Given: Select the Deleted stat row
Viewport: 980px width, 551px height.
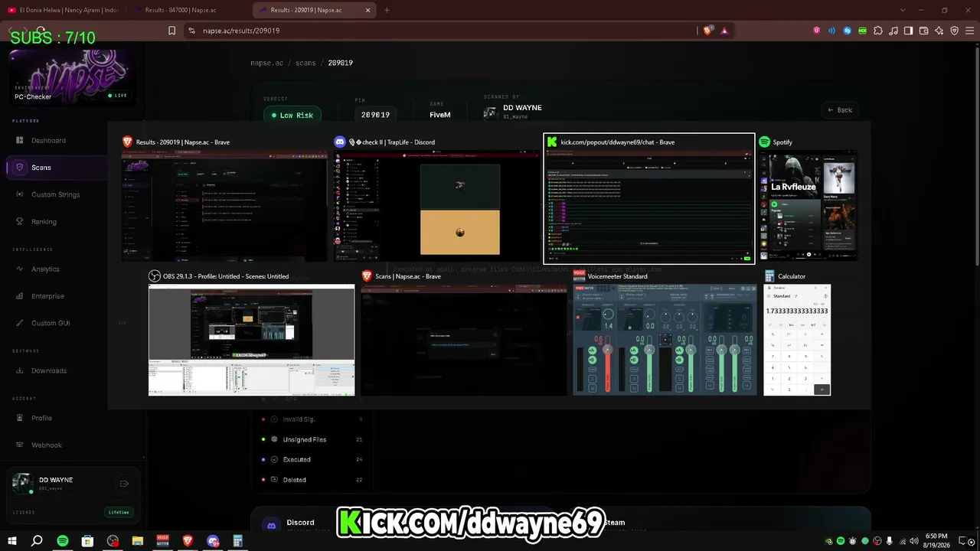Looking at the screenshot, I should [x=312, y=480].
